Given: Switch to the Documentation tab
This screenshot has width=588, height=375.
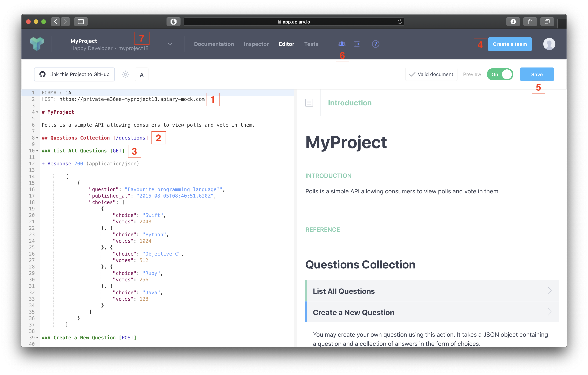Looking at the screenshot, I should 214,44.
